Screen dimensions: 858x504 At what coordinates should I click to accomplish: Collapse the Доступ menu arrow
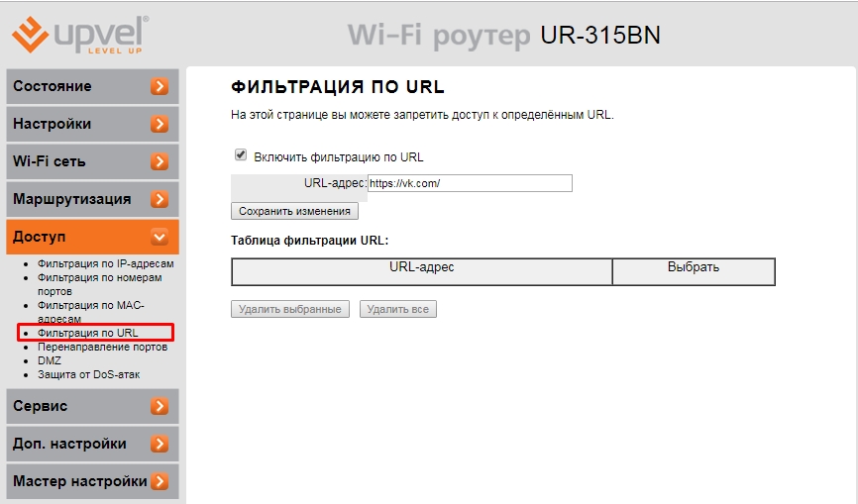click(160, 238)
